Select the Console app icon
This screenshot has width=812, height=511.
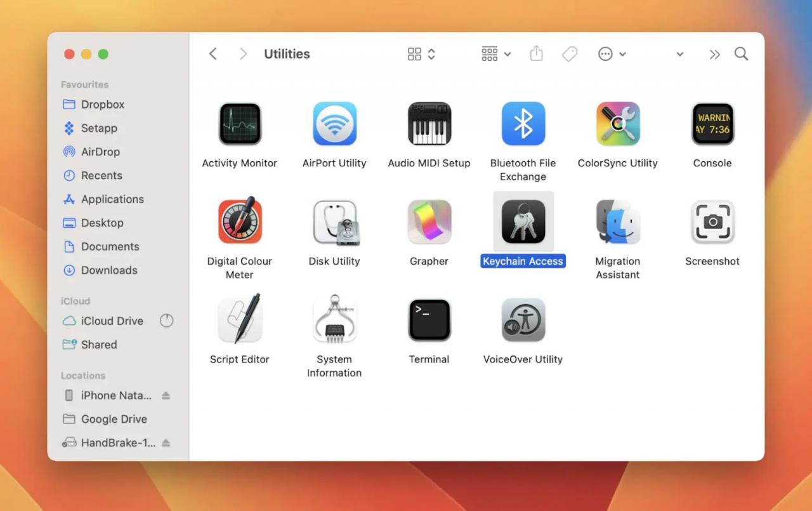(x=712, y=124)
